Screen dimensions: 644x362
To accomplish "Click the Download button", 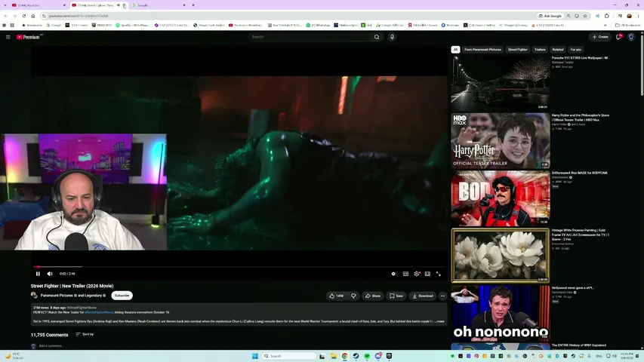I will pyautogui.click(x=423, y=296).
